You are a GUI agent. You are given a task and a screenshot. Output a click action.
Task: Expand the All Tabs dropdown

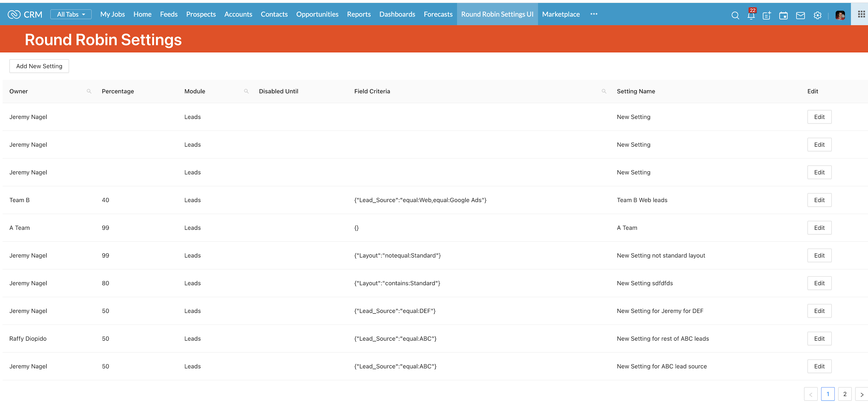click(x=71, y=14)
